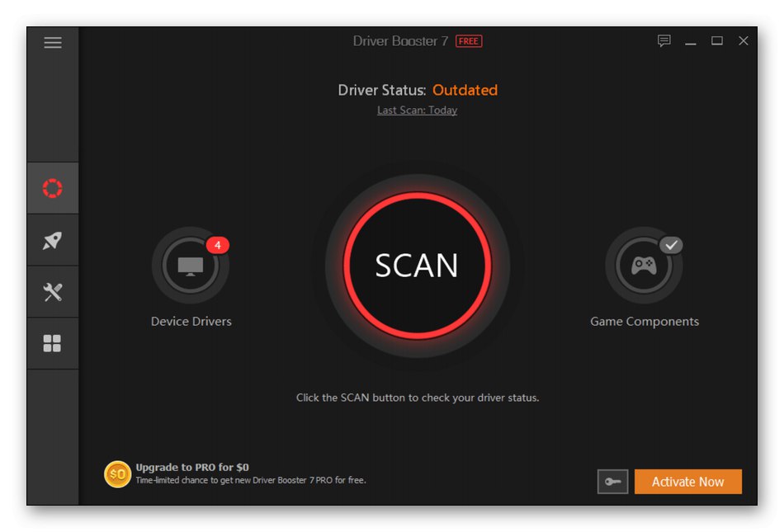
Task: Click the FREE edition badge
Action: click(469, 41)
